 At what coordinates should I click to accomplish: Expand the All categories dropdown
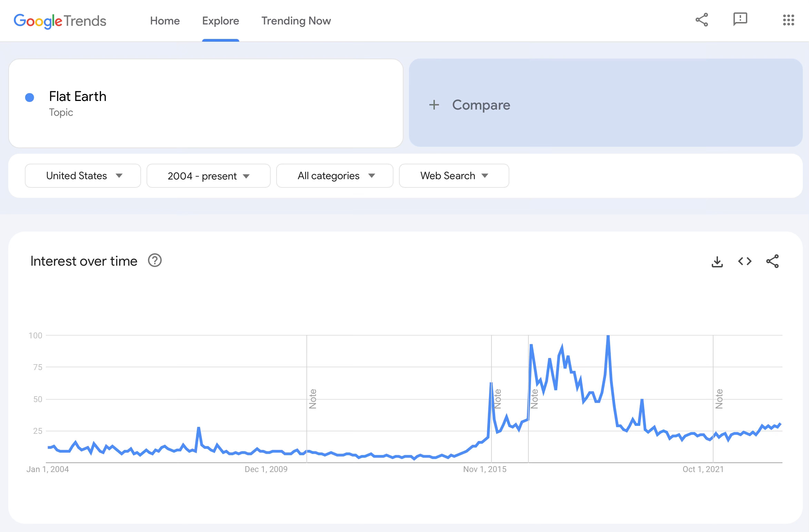tap(334, 176)
